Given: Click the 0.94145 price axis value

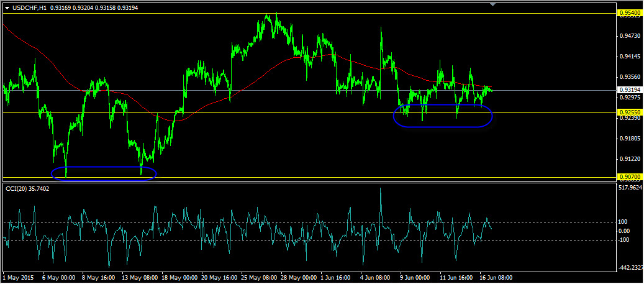Looking at the screenshot, I should (630, 57).
